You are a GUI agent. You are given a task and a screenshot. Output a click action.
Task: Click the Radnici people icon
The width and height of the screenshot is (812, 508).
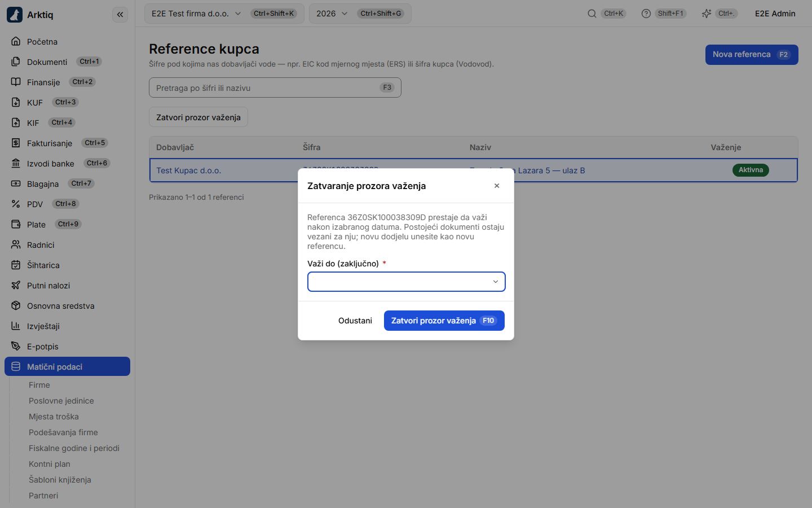(x=16, y=244)
